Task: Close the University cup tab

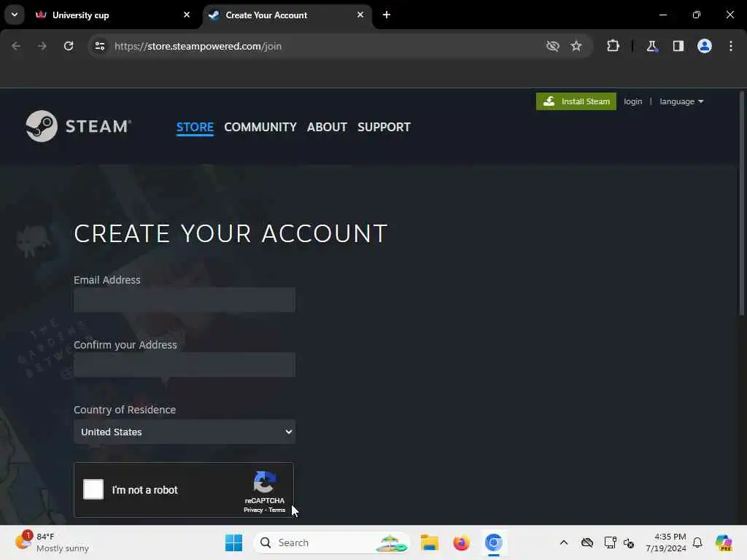Action: 187,15
